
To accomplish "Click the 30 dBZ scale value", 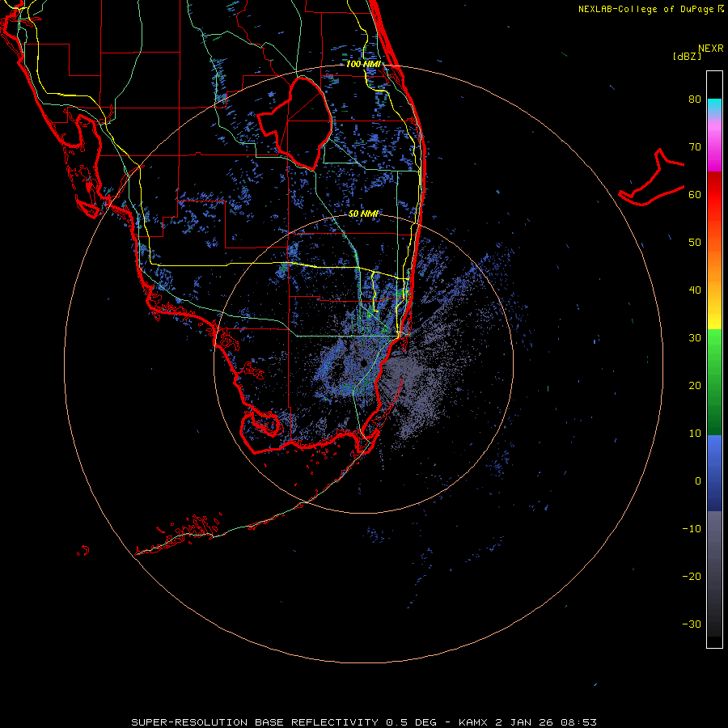I will 695,338.
